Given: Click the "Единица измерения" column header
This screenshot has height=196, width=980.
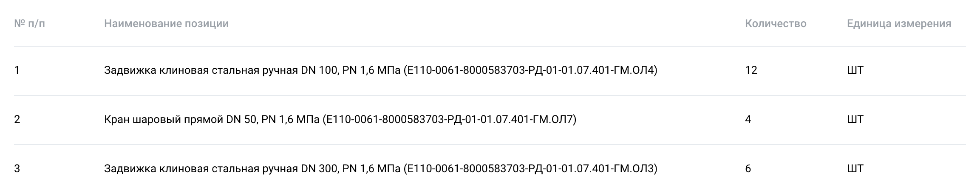Looking at the screenshot, I should point(899,24).
